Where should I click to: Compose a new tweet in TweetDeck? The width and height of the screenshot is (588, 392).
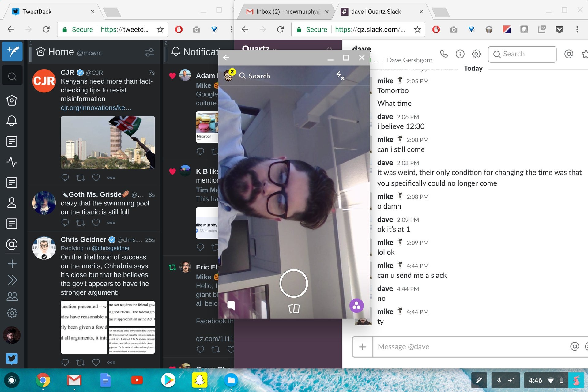tap(12, 51)
